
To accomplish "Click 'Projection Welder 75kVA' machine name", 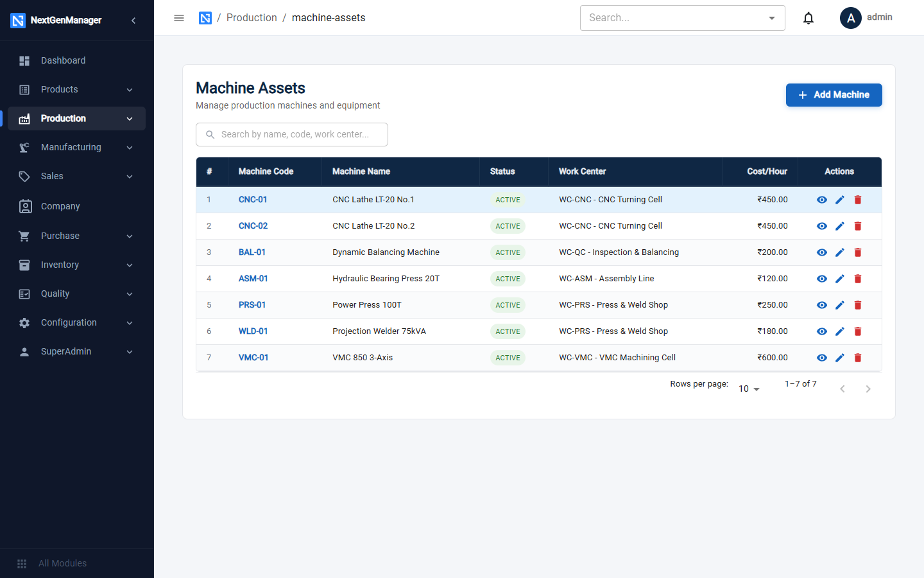I will pyautogui.click(x=379, y=331).
